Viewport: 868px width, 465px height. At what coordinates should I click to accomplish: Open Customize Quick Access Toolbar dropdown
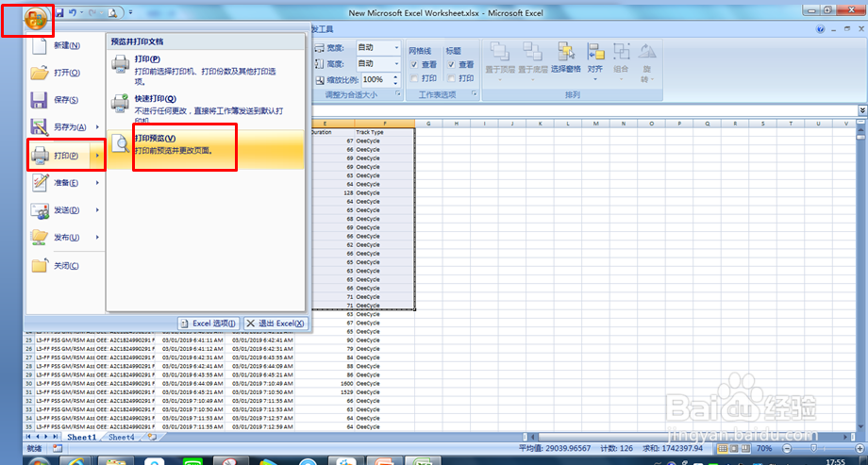130,12
